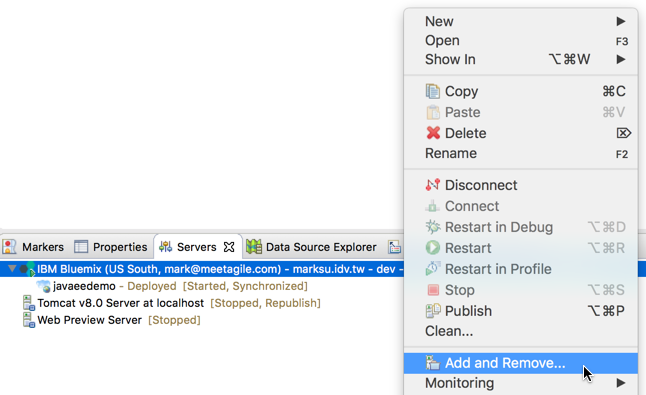This screenshot has height=395, width=646.
Task: Close the Servers tab with X
Action: (229, 247)
